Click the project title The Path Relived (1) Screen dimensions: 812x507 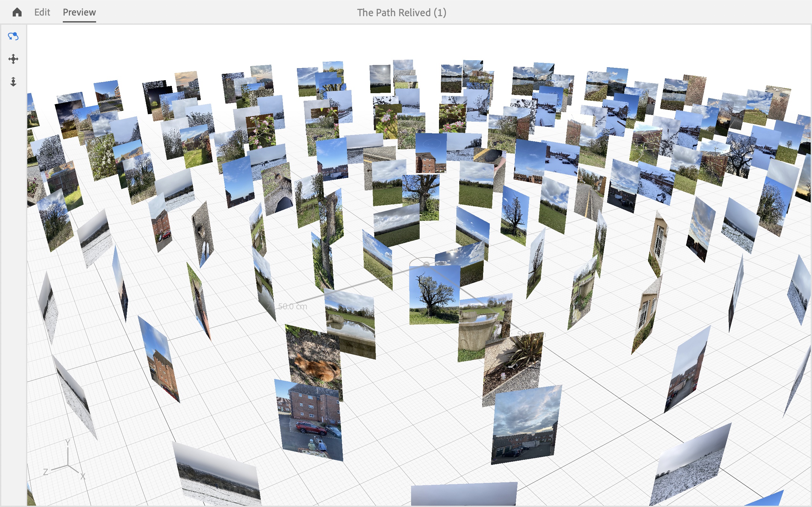pos(401,13)
